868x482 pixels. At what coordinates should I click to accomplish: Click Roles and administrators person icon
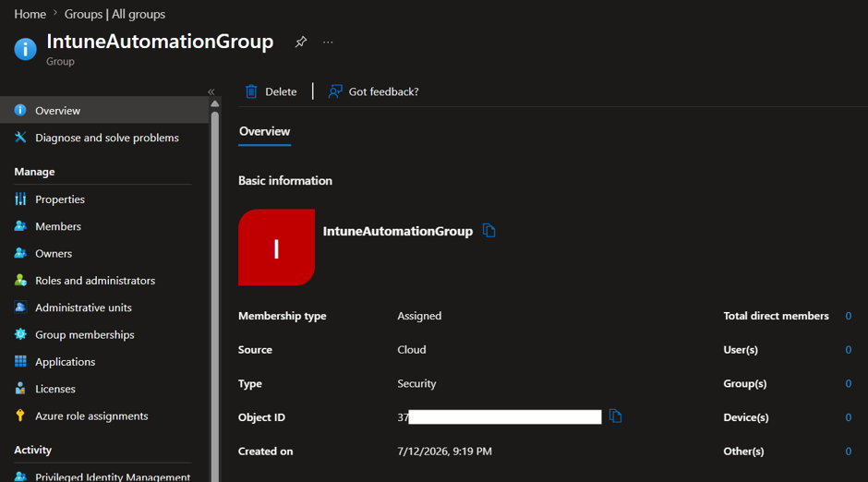[x=20, y=280]
